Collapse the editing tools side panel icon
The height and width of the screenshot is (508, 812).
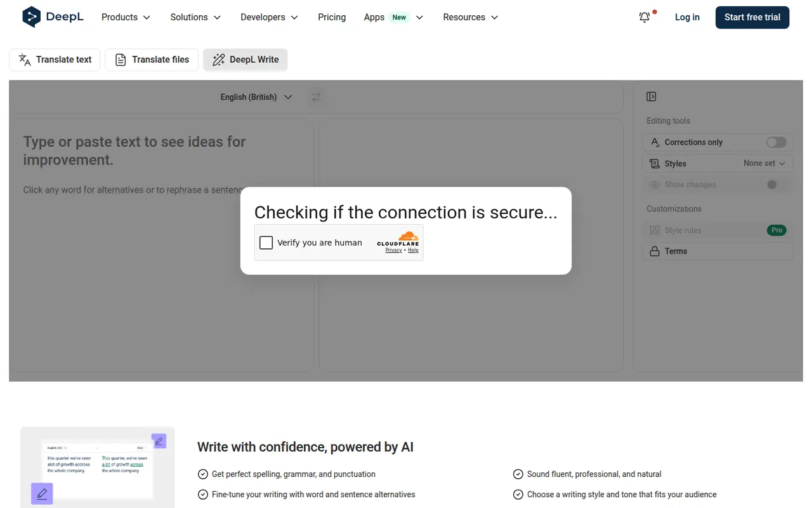651,97
